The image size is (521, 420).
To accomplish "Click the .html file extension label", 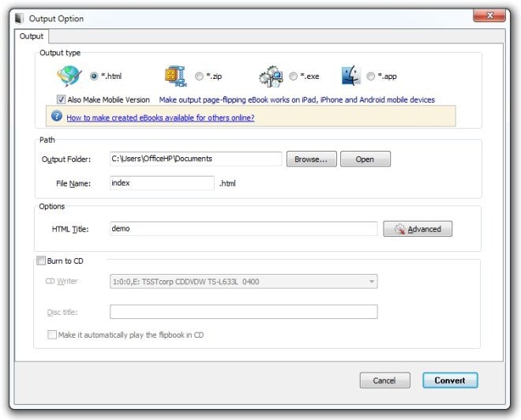I will click(227, 183).
